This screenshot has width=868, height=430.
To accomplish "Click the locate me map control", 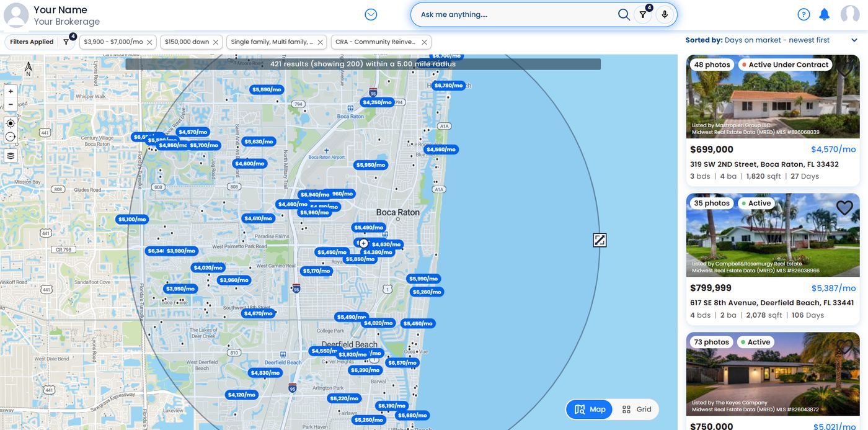I will 11,123.
